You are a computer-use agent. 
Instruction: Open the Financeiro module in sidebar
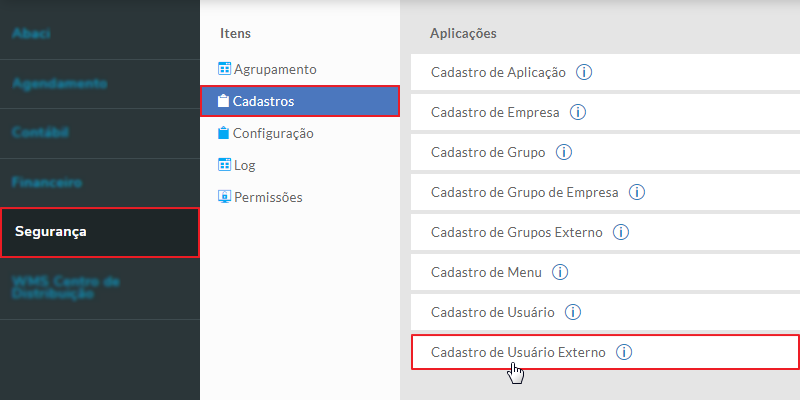(x=47, y=183)
